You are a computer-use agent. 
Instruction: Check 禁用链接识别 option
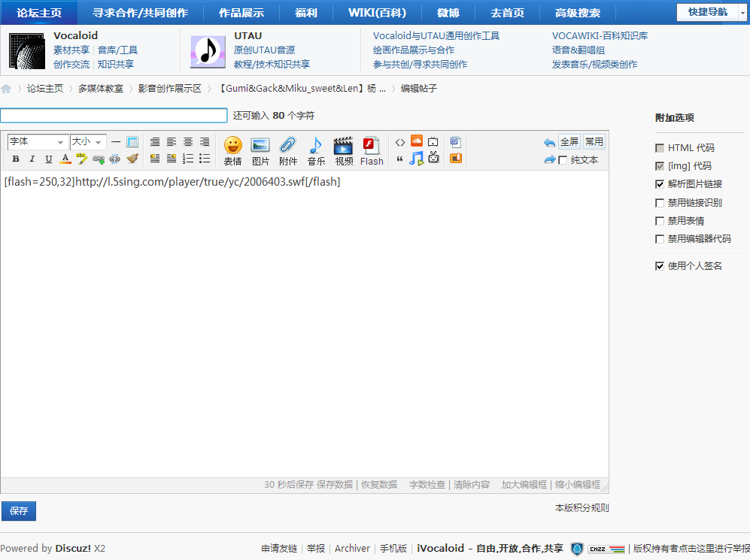660,203
